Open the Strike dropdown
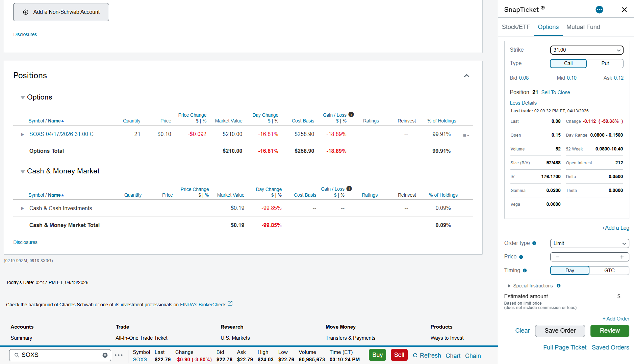This screenshot has width=634, height=364. (x=587, y=50)
